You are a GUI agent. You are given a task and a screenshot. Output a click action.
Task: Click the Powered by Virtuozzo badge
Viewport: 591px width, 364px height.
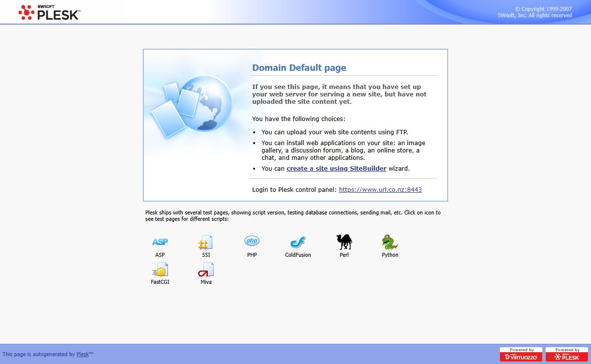[521, 354]
